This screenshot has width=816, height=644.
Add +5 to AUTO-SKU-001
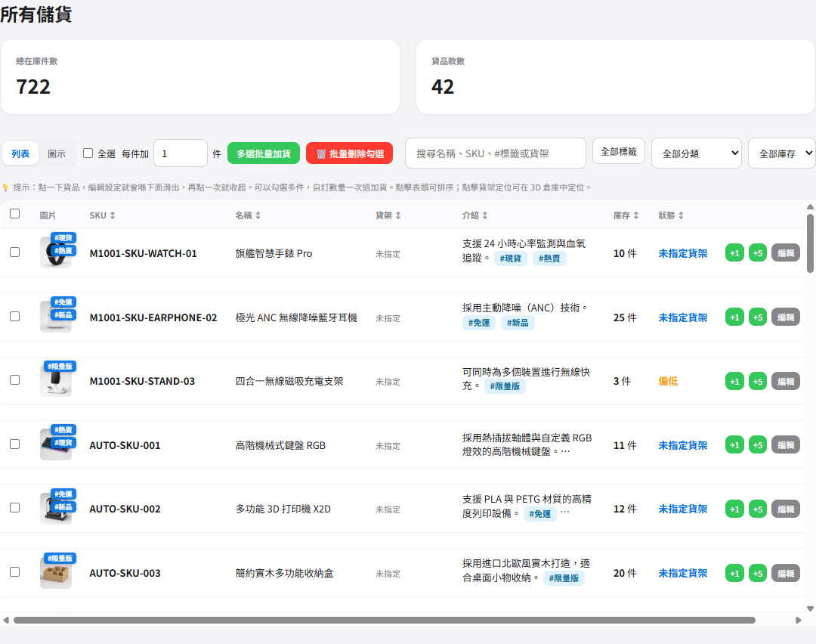click(x=758, y=445)
